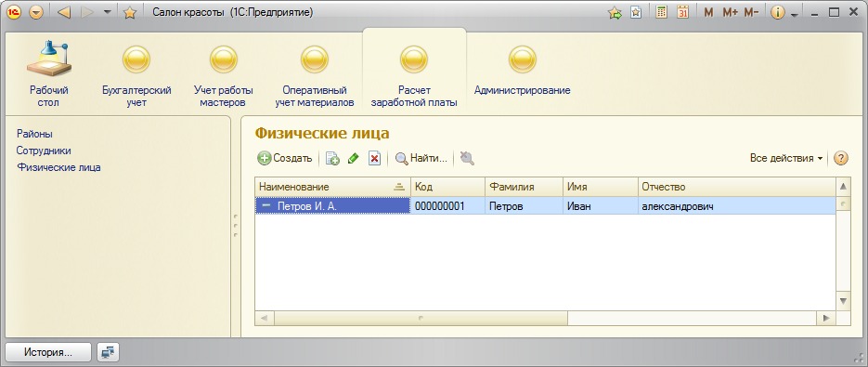This screenshot has height=367, width=868.
Task: Go forward with the right arrow
Action: click(87, 12)
